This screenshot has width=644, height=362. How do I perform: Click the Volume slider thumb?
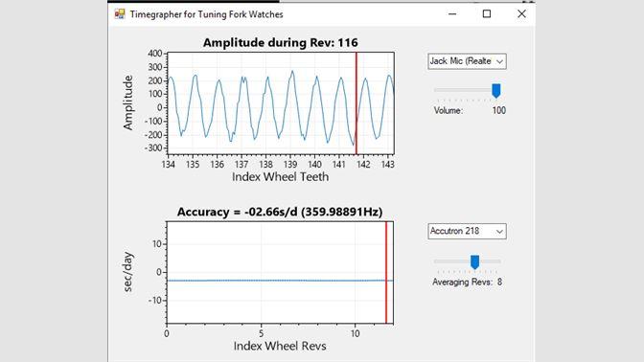tap(496, 91)
